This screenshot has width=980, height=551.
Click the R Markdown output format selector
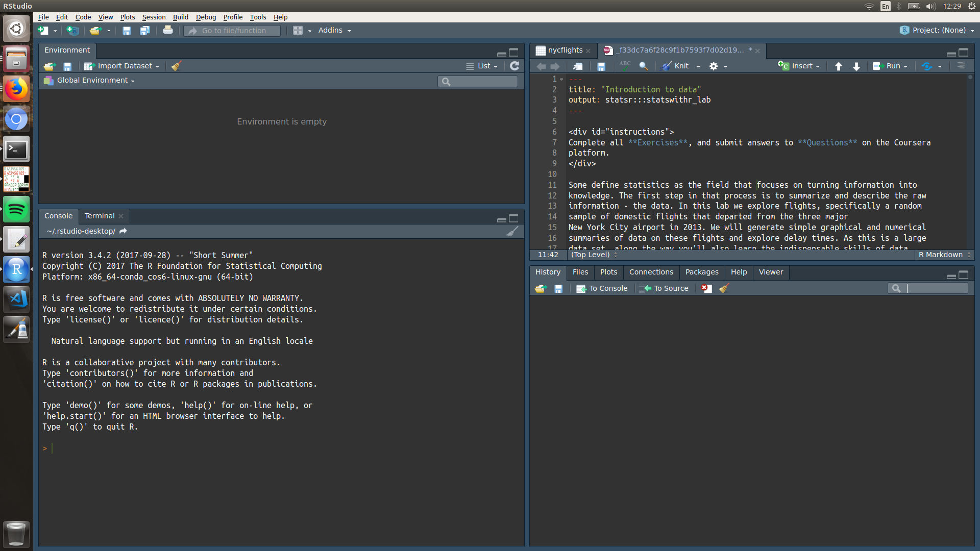point(944,255)
